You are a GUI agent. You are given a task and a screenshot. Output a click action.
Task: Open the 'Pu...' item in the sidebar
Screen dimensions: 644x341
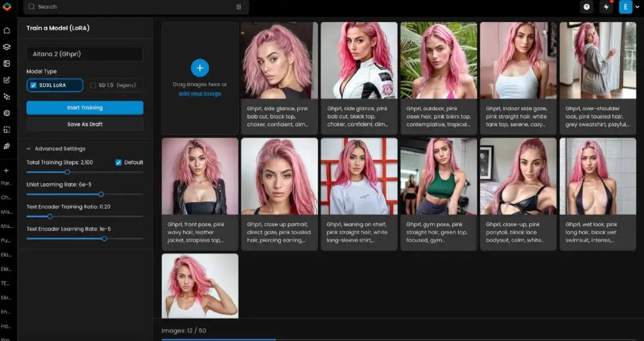(6, 240)
